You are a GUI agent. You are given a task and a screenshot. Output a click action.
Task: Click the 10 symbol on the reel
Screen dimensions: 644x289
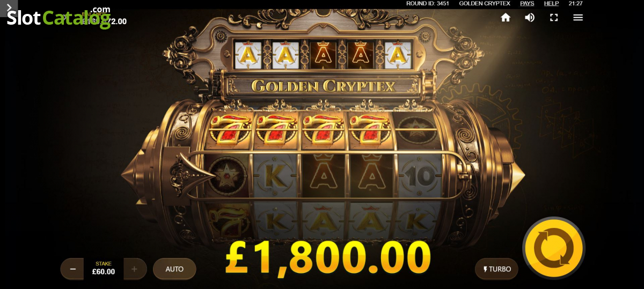[x=417, y=175]
